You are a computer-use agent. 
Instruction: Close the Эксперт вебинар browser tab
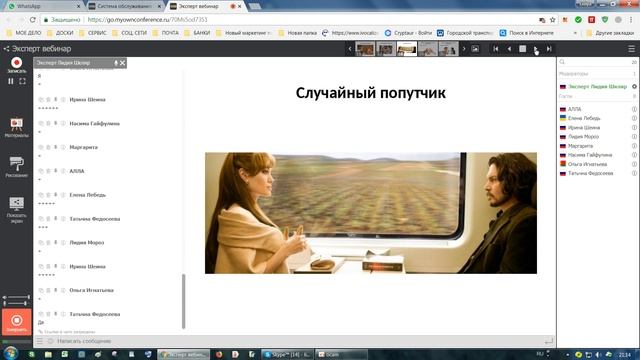coord(240,7)
